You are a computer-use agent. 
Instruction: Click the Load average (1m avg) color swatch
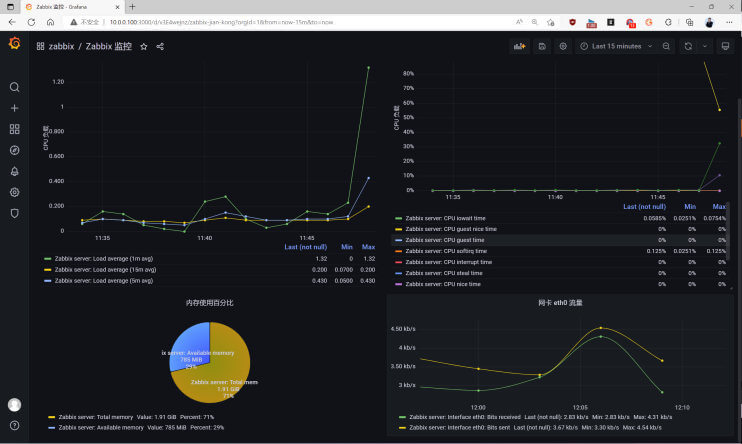coord(47,259)
